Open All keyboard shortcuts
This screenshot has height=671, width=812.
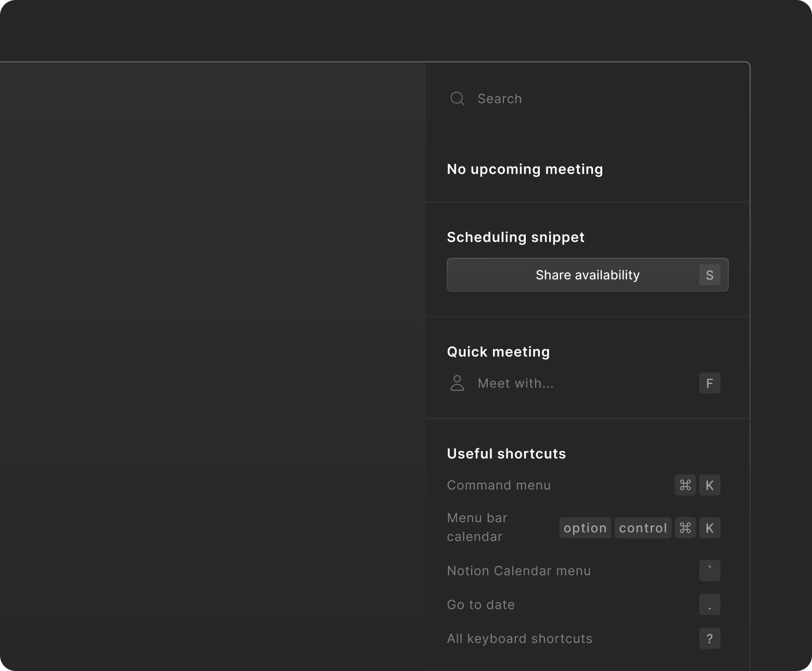pyautogui.click(x=519, y=638)
